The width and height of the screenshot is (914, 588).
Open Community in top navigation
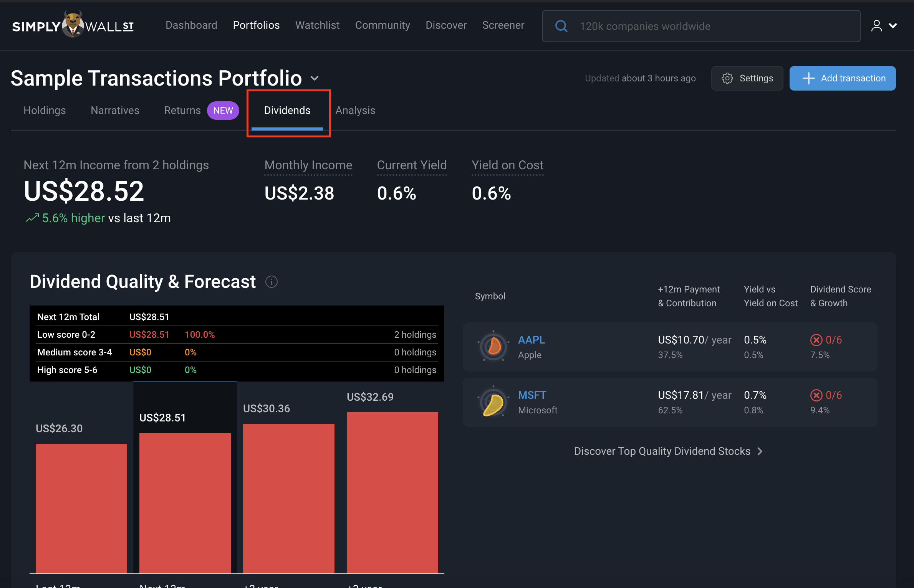pos(382,25)
